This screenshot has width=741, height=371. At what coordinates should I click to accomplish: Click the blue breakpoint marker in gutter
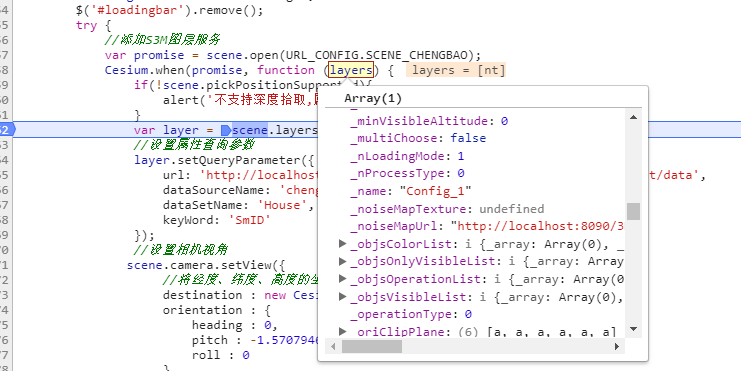pyautogui.click(x=7, y=129)
